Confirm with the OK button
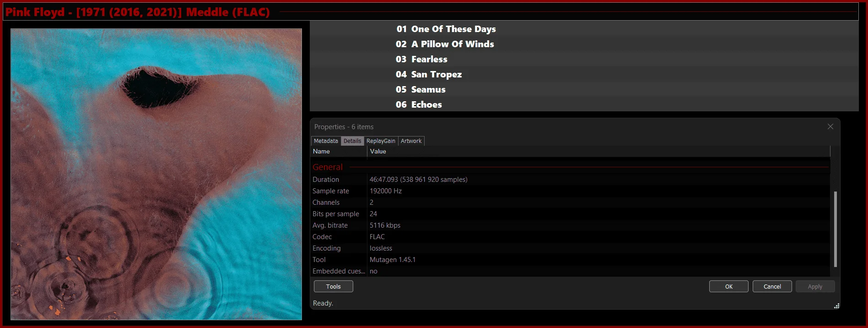 coord(728,286)
